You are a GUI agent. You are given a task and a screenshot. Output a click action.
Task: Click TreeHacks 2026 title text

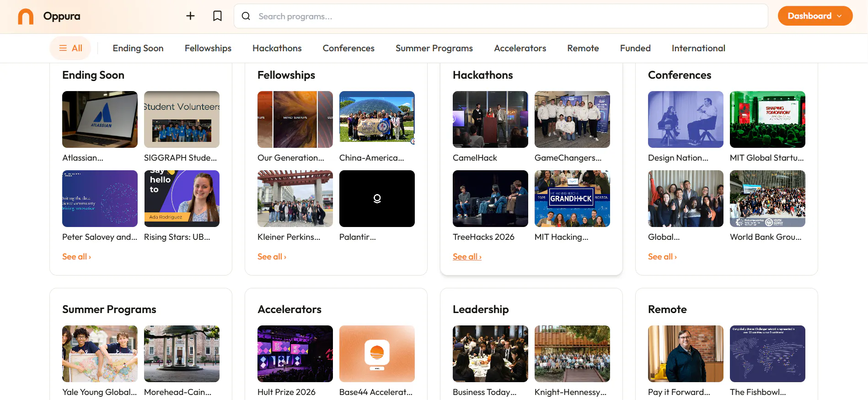[483, 237]
